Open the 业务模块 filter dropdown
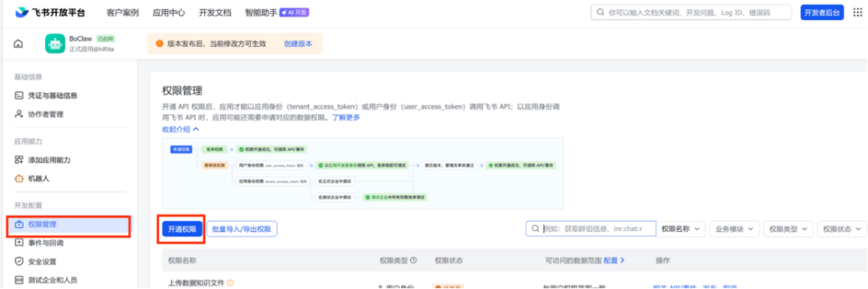This screenshot has height=289, width=868. pyautogui.click(x=734, y=228)
